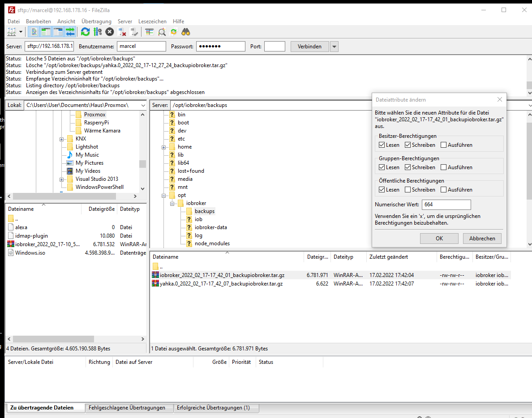Open the Bearbeiten menu
The image size is (532, 418).
click(39, 21)
